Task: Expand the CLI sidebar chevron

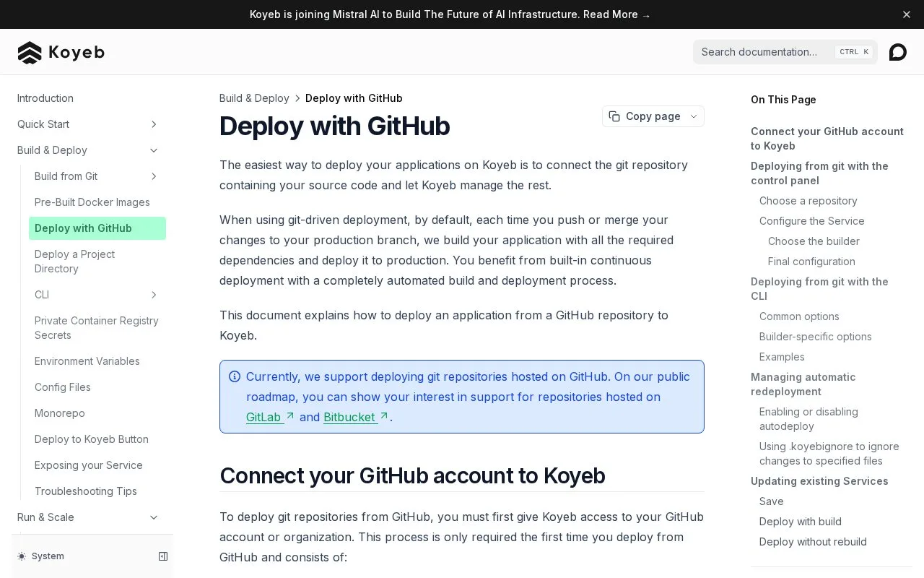Action: pos(154,295)
